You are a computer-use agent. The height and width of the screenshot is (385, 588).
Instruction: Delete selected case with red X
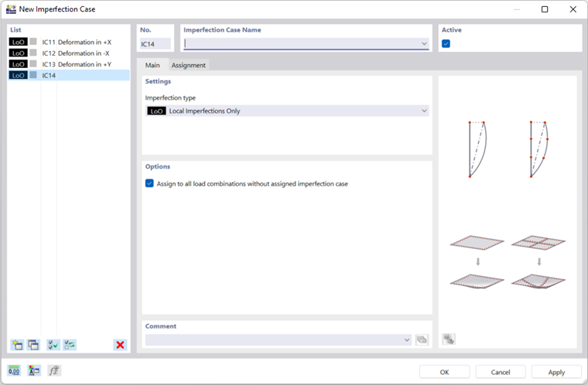[x=120, y=345]
